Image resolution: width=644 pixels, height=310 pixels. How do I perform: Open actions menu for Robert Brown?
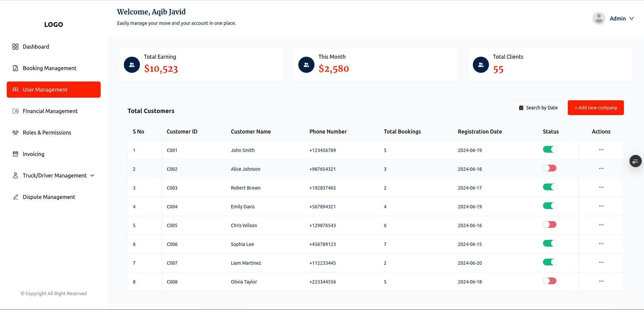click(601, 188)
